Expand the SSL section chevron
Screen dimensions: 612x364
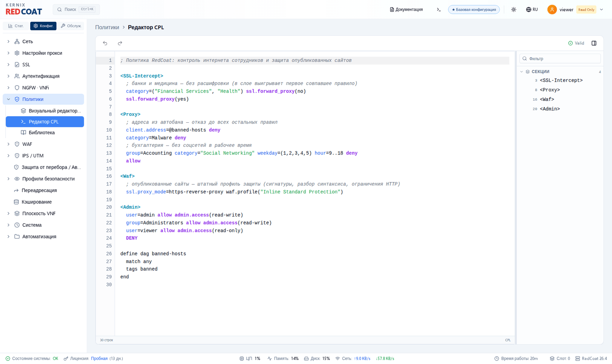(8, 65)
